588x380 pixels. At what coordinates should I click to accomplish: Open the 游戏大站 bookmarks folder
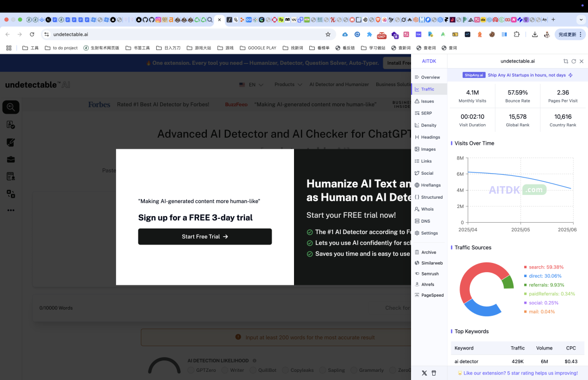[199, 48]
